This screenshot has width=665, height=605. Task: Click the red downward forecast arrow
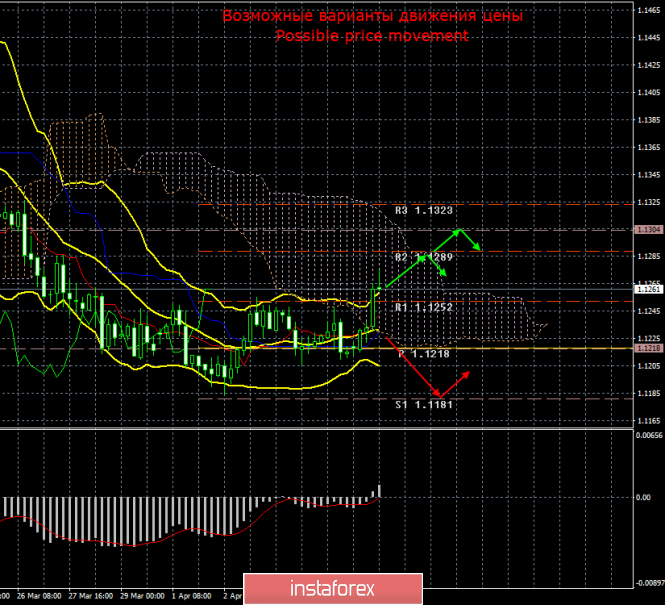coord(412,365)
